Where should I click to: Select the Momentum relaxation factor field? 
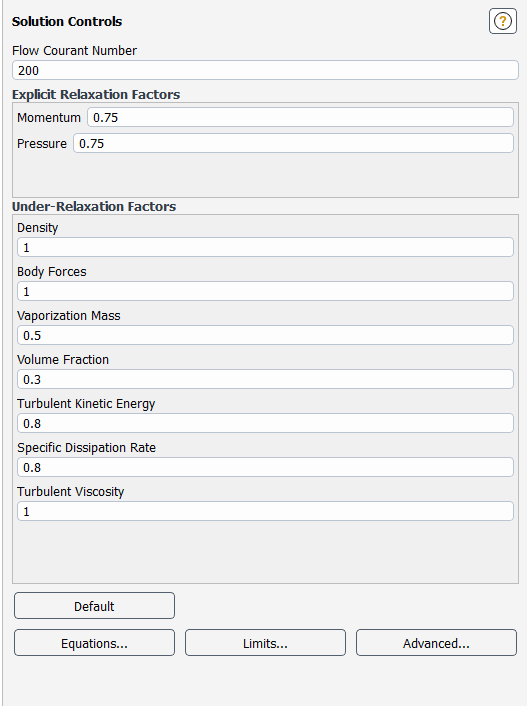pos(300,118)
